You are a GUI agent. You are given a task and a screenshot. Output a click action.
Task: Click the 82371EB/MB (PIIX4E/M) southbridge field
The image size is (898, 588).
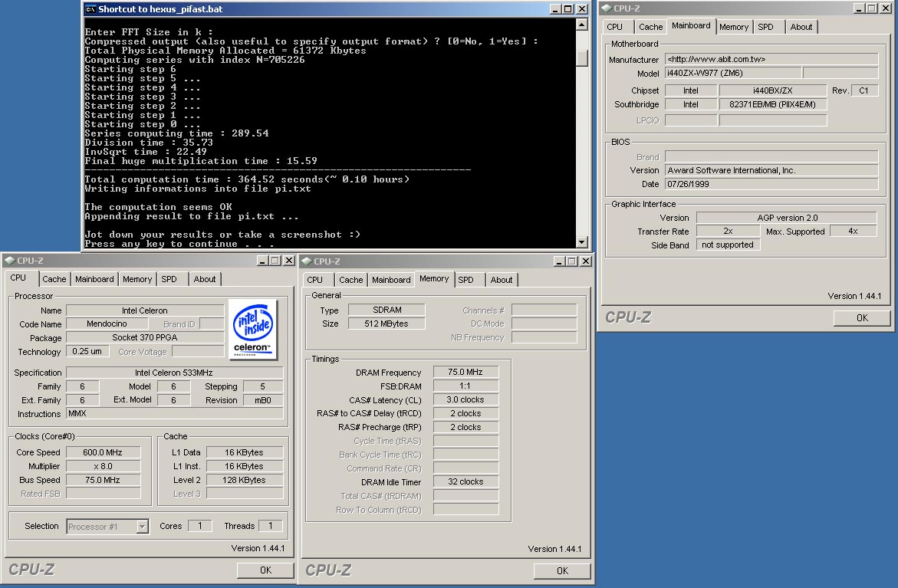pos(772,104)
